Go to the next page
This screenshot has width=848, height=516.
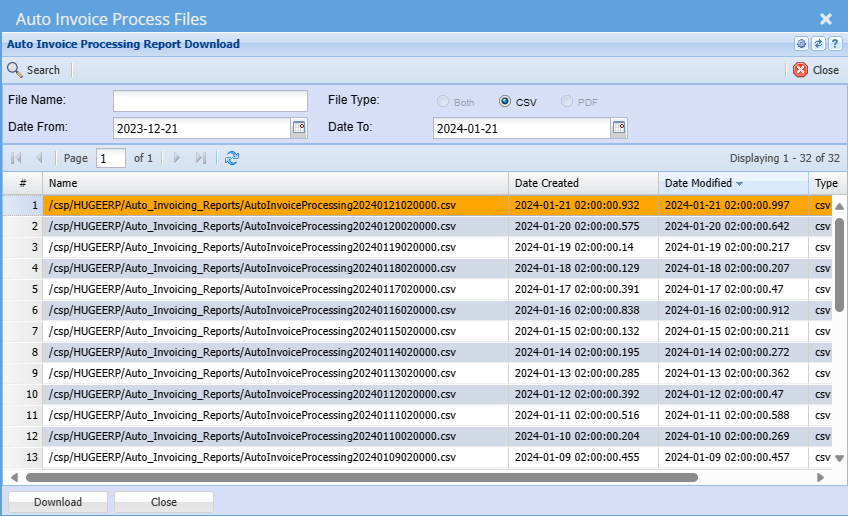pos(177,158)
